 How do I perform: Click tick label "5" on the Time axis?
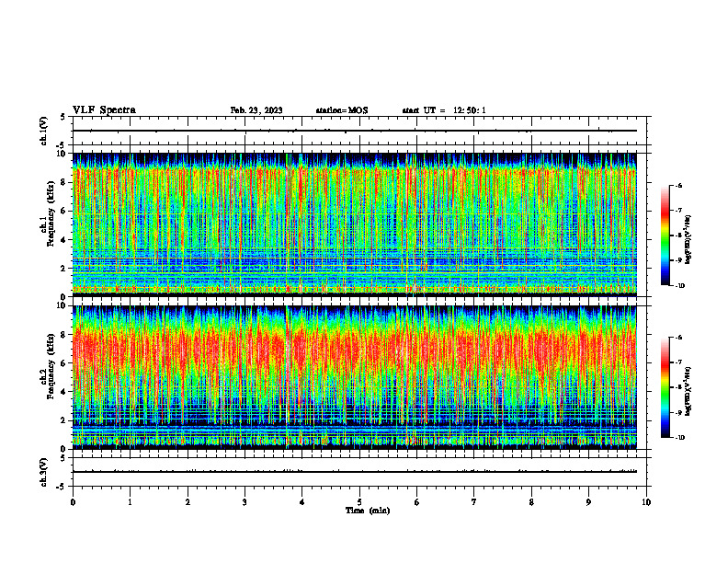click(x=359, y=502)
